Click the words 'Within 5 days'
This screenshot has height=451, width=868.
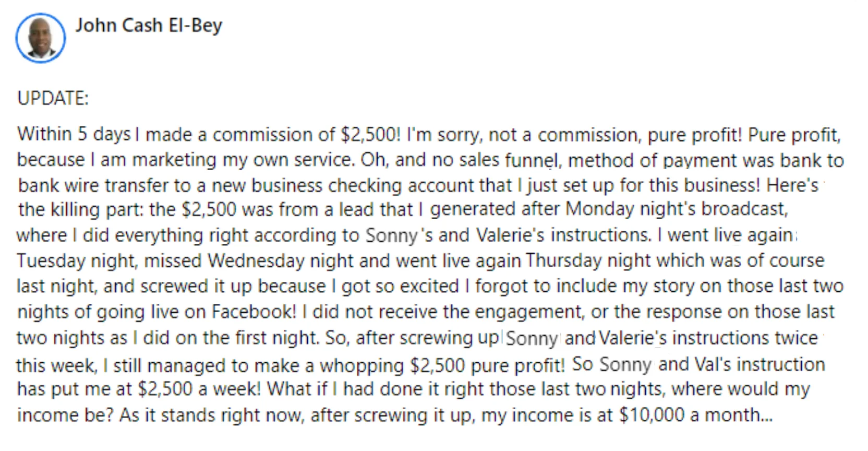coord(74,134)
